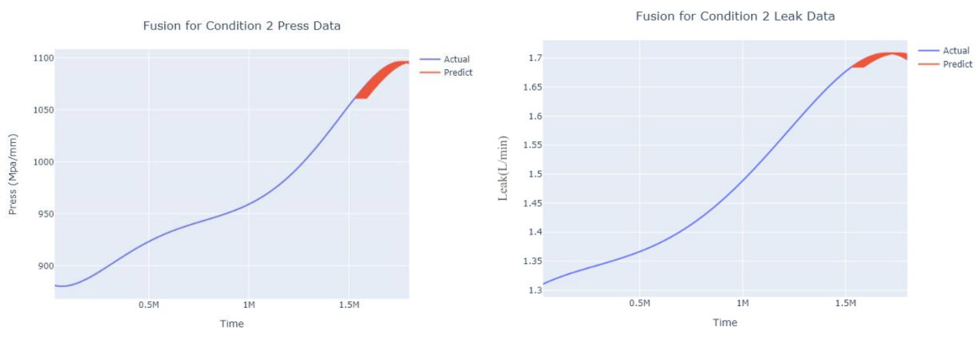Click the 0.5M x-axis tick in Press chart

pyautogui.click(x=149, y=305)
